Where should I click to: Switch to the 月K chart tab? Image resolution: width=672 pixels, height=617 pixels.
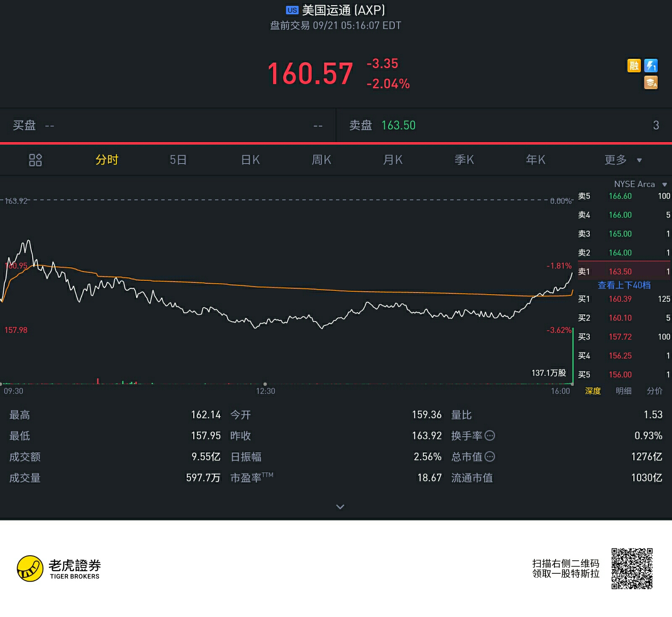393,160
